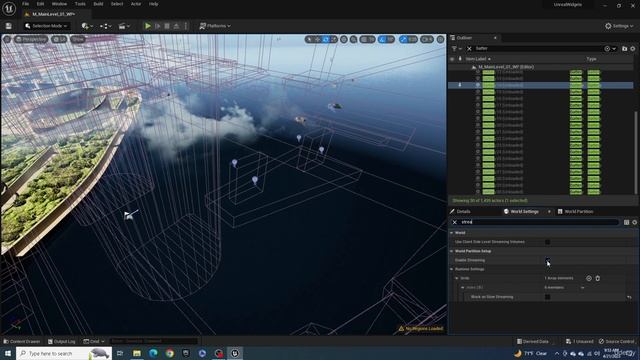Image resolution: width=640 pixels, height=360 pixels.
Task: Open the Outliner filter funnel dropdown
Action: pyautogui.click(x=456, y=49)
